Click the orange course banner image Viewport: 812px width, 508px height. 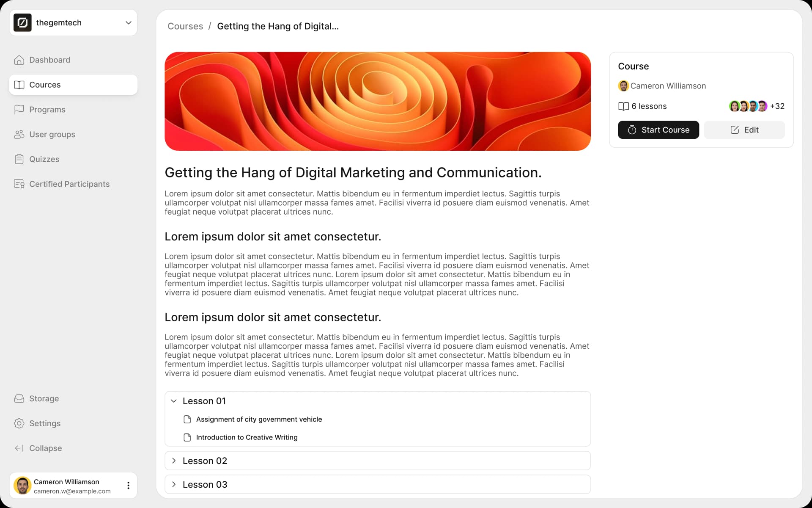coord(377,101)
